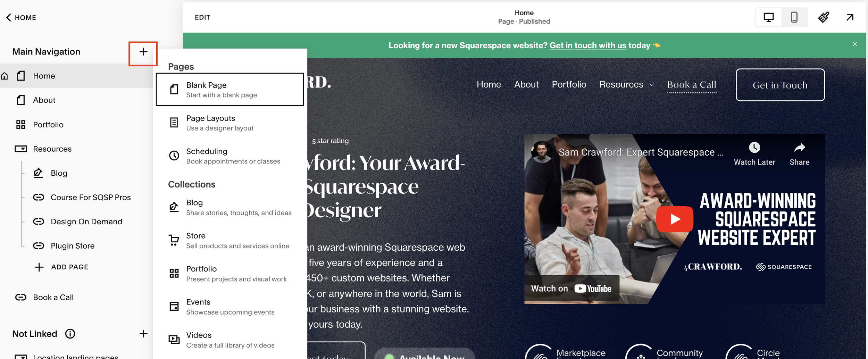Add a Blog collection
The height and width of the screenshot is (359, 868).
coord(230,207)
